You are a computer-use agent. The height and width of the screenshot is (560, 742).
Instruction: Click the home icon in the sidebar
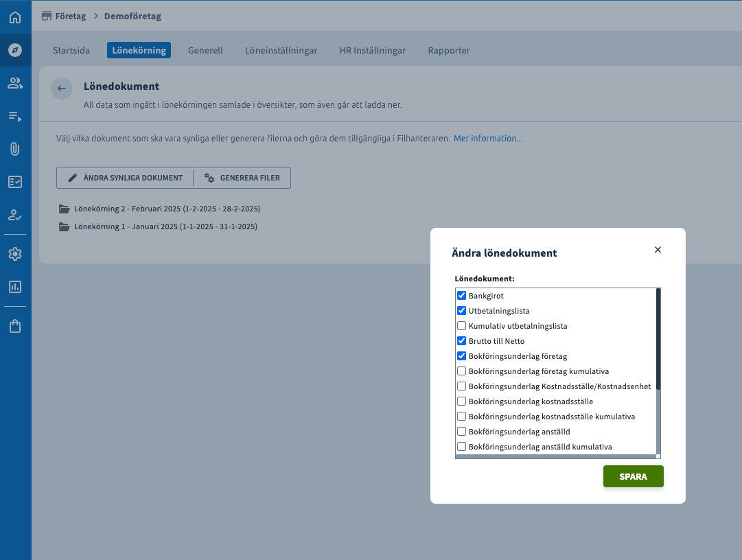(15, 16)
